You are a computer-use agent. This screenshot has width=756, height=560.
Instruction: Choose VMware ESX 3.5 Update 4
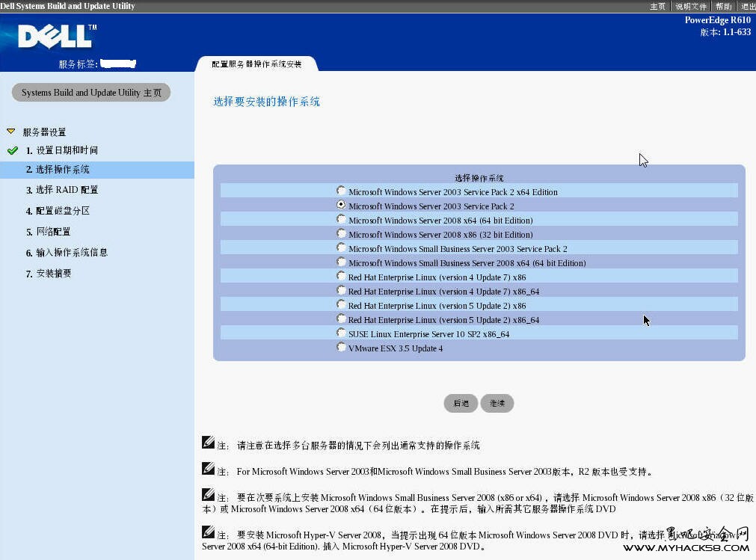tap(341, 348)
